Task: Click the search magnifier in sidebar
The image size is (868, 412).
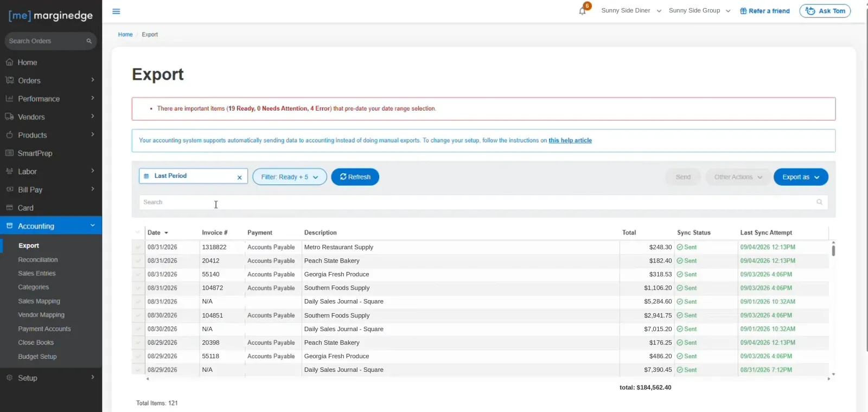Action: click(x=89, y=41)
